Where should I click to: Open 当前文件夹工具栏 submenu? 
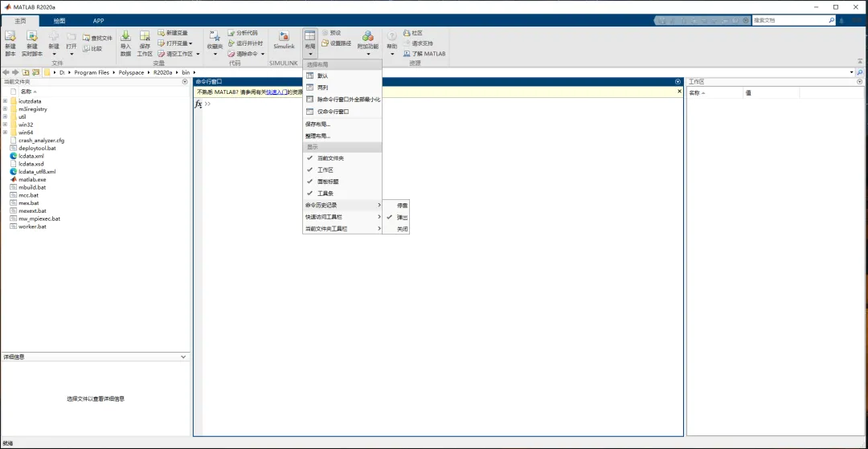[342, 229]
